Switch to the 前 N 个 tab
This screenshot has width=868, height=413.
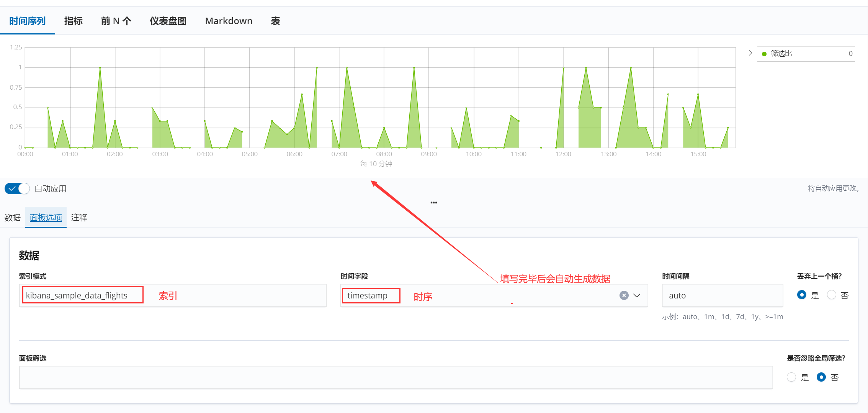pos(116,21)
